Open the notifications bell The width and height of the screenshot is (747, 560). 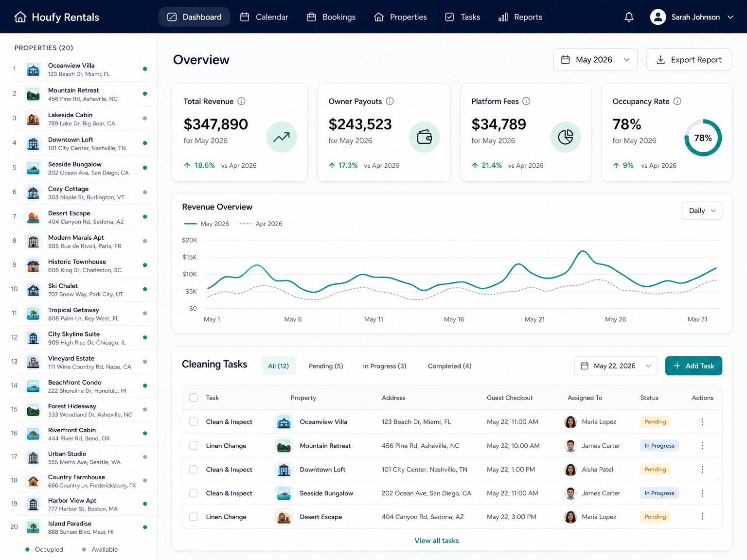pos(629,17)
